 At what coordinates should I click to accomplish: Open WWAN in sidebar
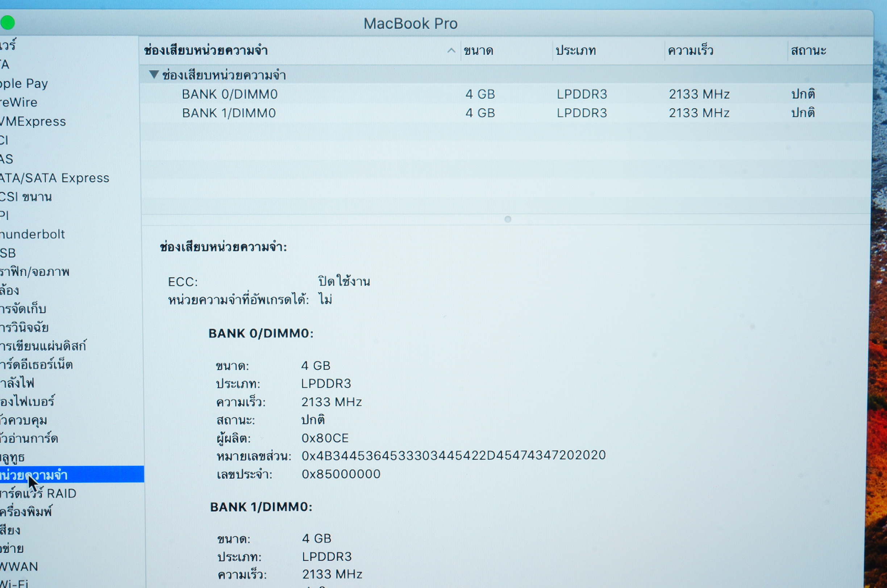(19, 566)
